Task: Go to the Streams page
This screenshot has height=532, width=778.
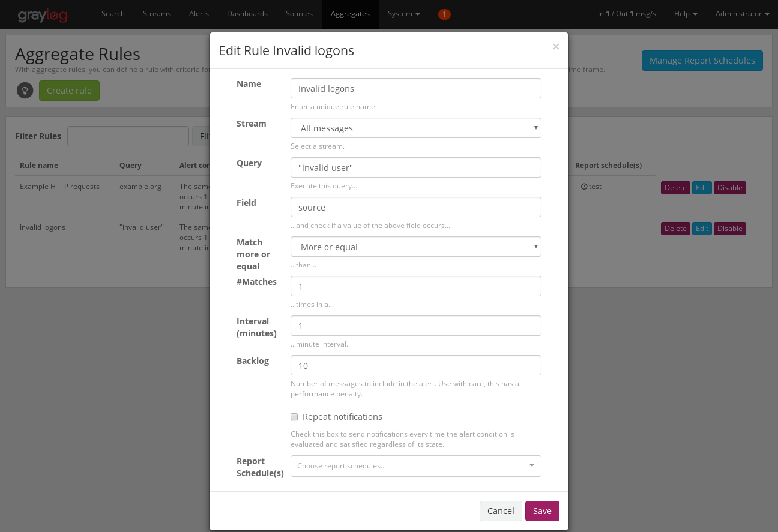Action: 157,14
